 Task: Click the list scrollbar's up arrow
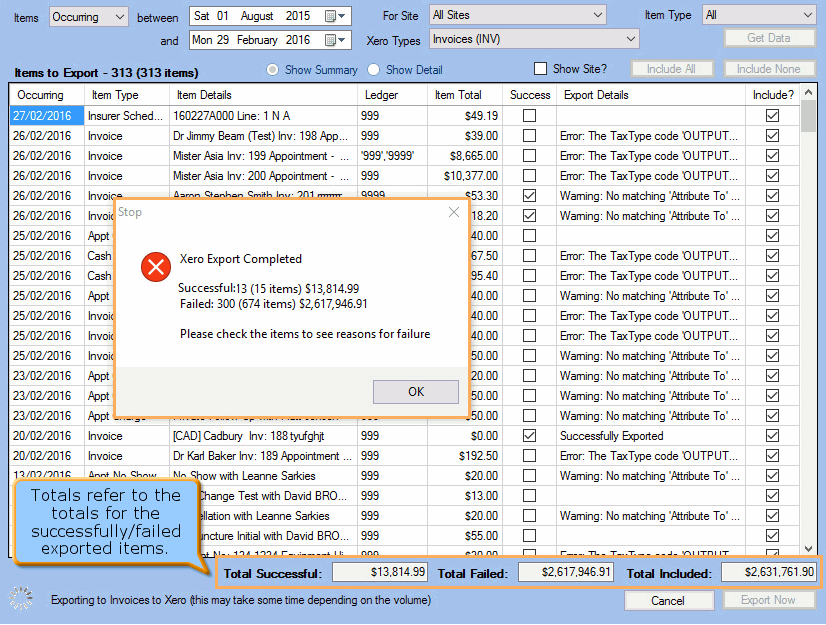coord(808,93)
